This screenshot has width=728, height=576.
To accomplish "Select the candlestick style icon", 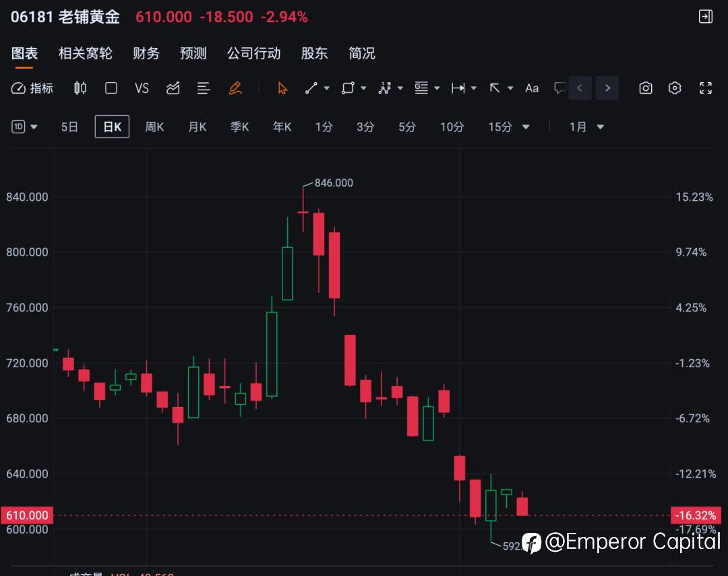I will click(x=80, y=88).
